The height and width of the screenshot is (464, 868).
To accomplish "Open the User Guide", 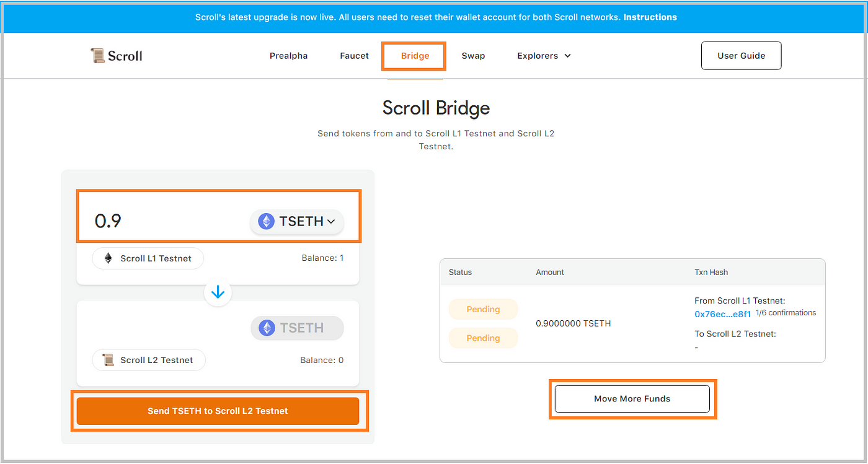I will point(741,56).
